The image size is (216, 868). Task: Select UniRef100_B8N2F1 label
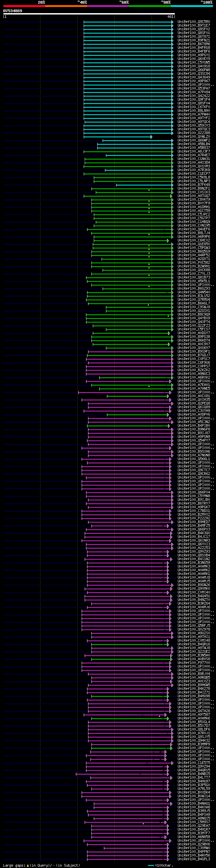[x=194, y=189]
